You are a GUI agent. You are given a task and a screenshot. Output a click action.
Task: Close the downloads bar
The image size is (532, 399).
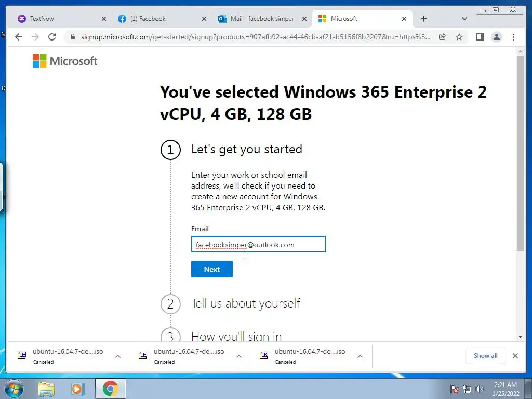coord(515,355)
